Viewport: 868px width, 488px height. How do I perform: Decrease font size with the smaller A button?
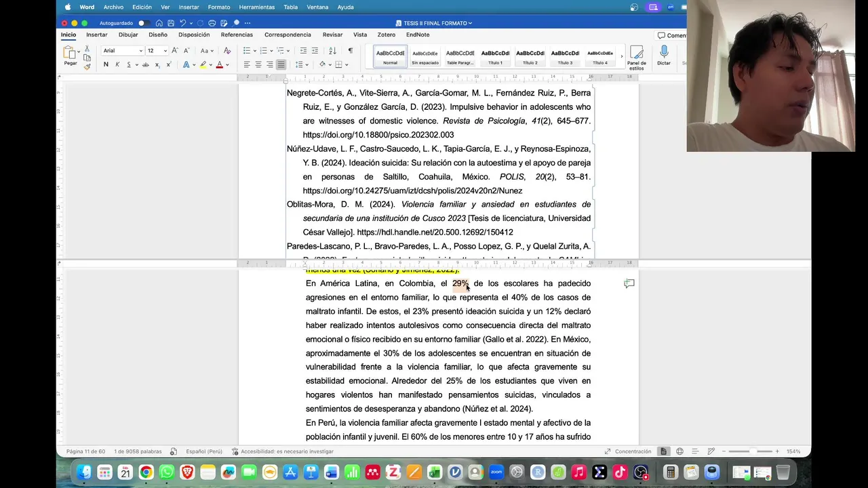[x=186, y=51]
